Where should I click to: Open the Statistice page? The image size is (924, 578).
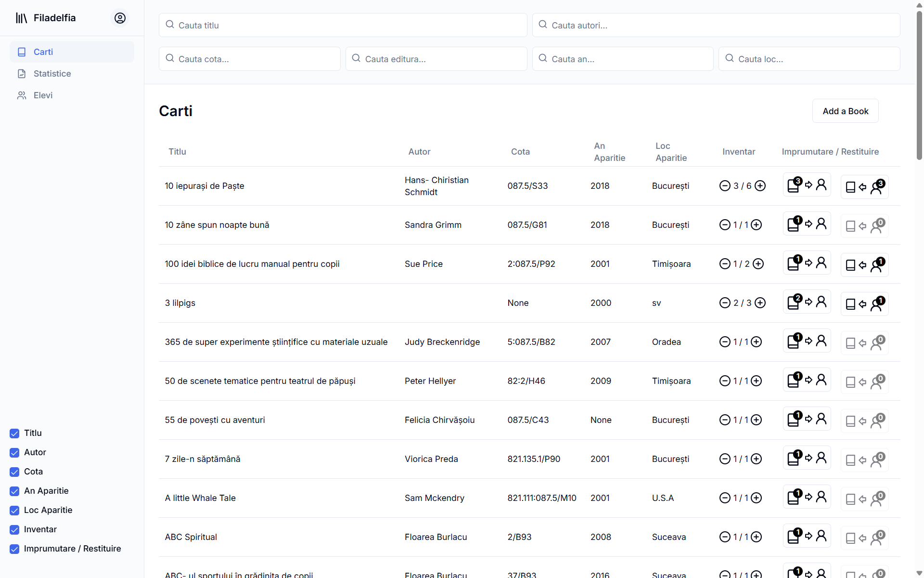(x=52, y=74)
